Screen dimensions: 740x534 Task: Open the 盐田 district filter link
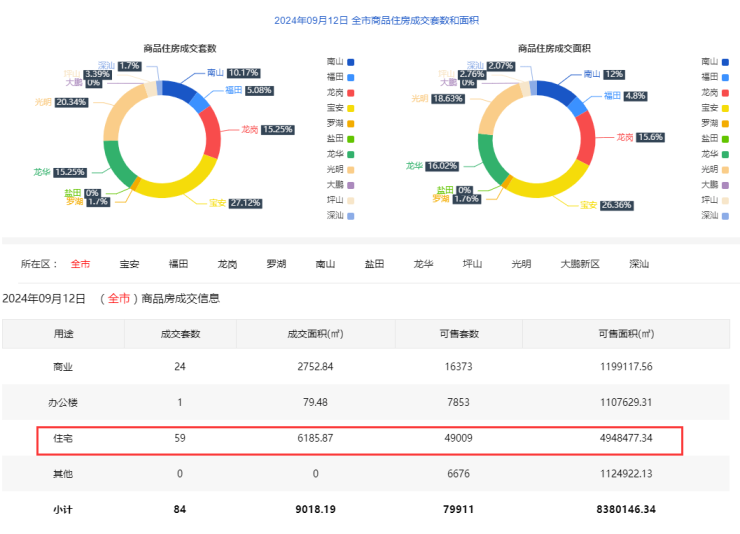pos(374,264)
